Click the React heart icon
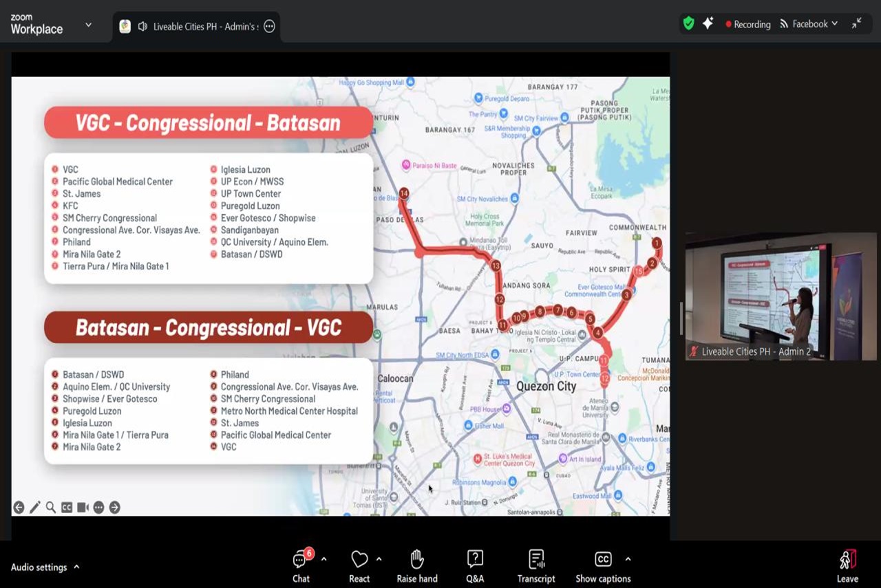The width and height of the screenshot is (881, 588). 359,560
